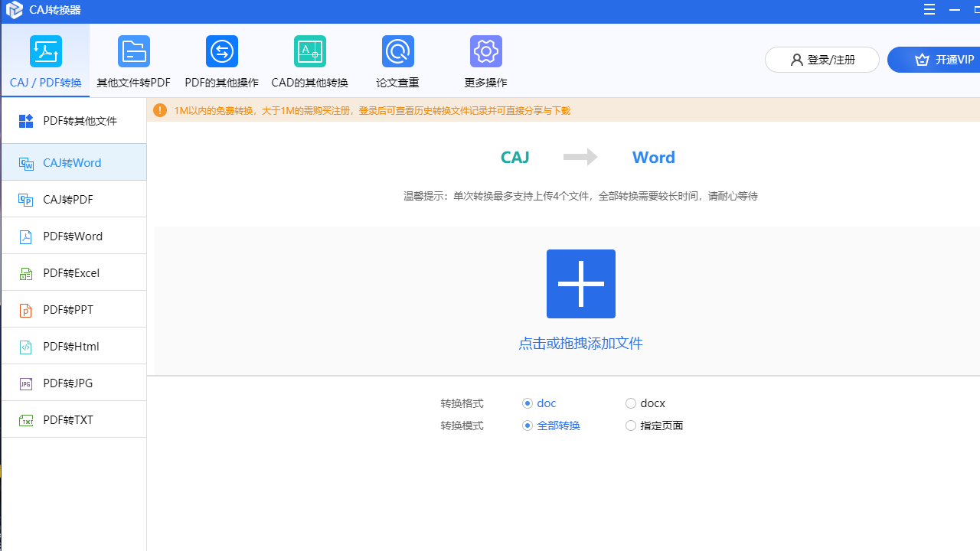Image resolution: width=980 pixels, height=551 pixels.
Task: Expand PDF转其他文件 category
Action: coord(73,120)
